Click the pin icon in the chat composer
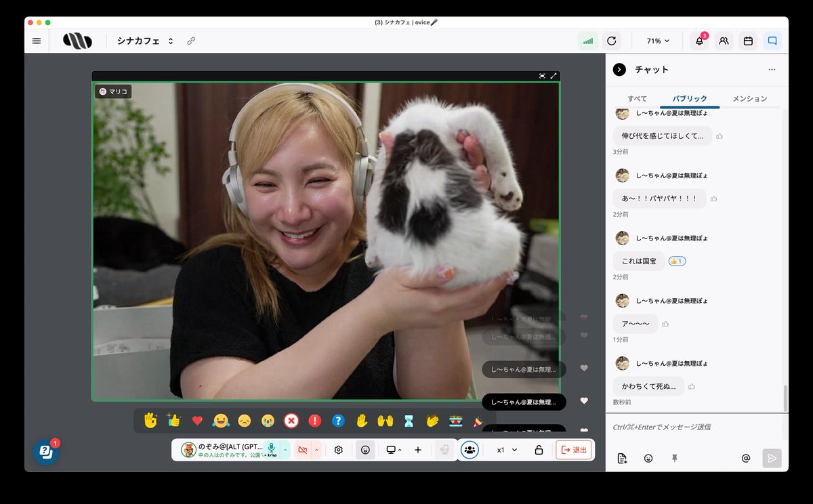This screenshot has height=504, width=813. coord(674,459)
